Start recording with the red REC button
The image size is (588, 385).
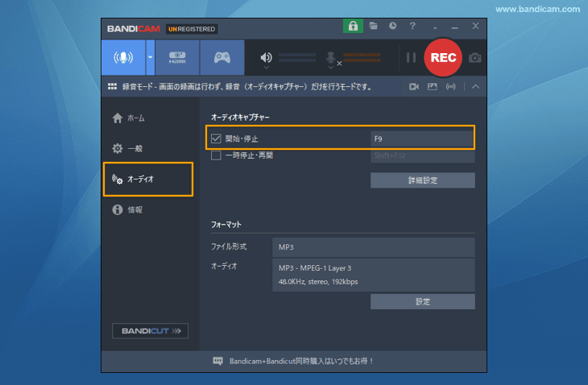443,57
